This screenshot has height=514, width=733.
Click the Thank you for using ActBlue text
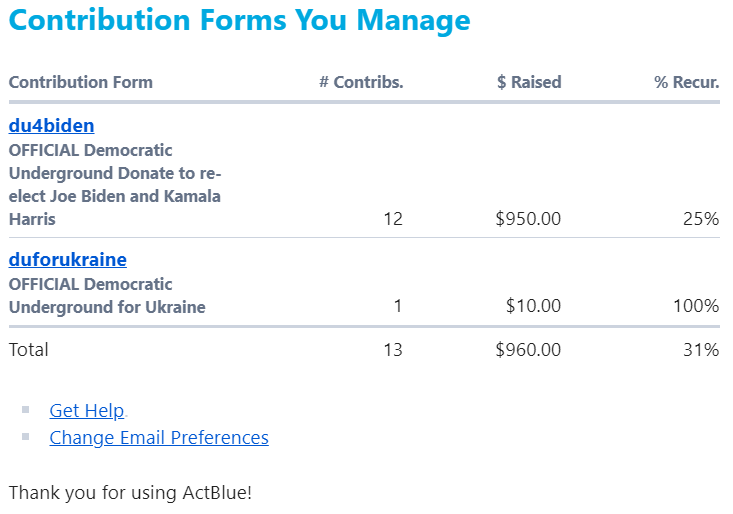(x=130, y=493)
